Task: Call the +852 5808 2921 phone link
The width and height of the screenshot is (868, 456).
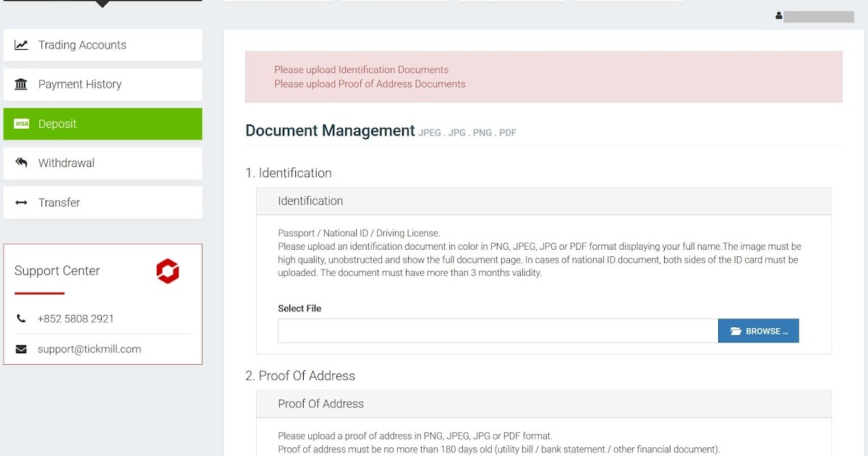Action: [76, 318]
